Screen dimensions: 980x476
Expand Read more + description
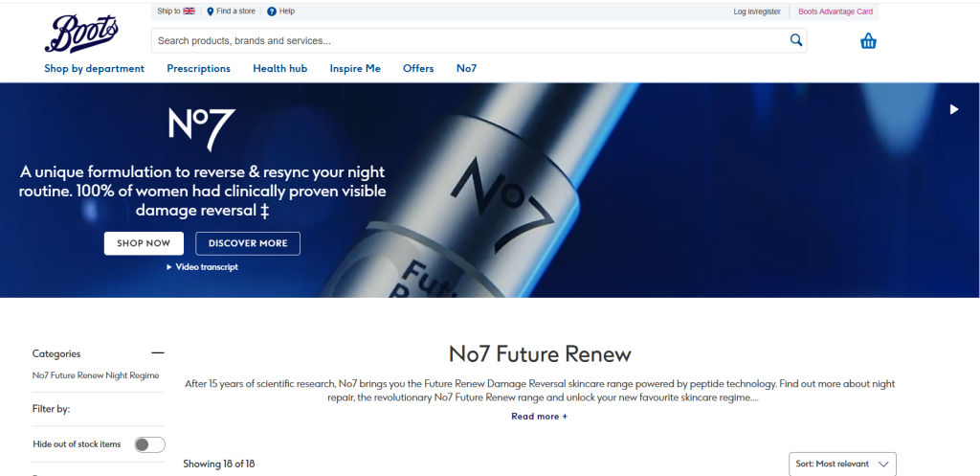tap(540, 416)
